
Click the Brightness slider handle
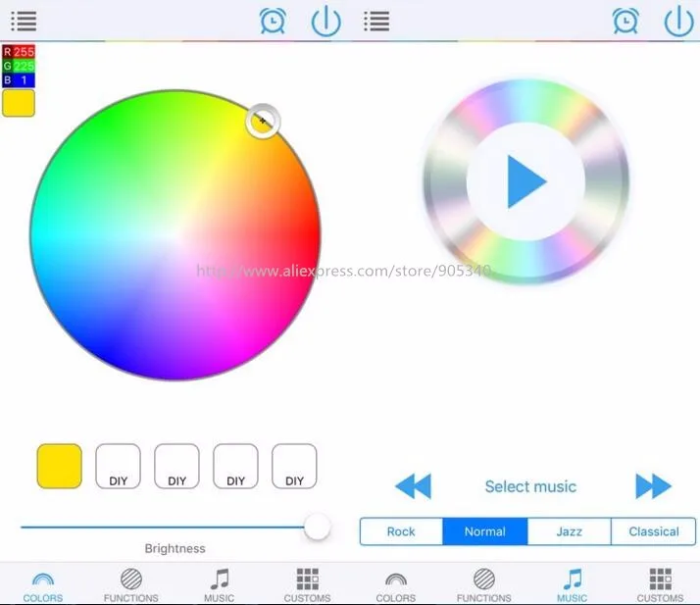[x=318, y=527]
